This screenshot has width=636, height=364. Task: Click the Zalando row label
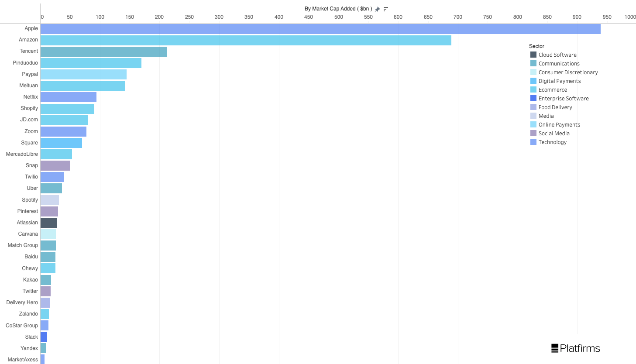[28, 314]
